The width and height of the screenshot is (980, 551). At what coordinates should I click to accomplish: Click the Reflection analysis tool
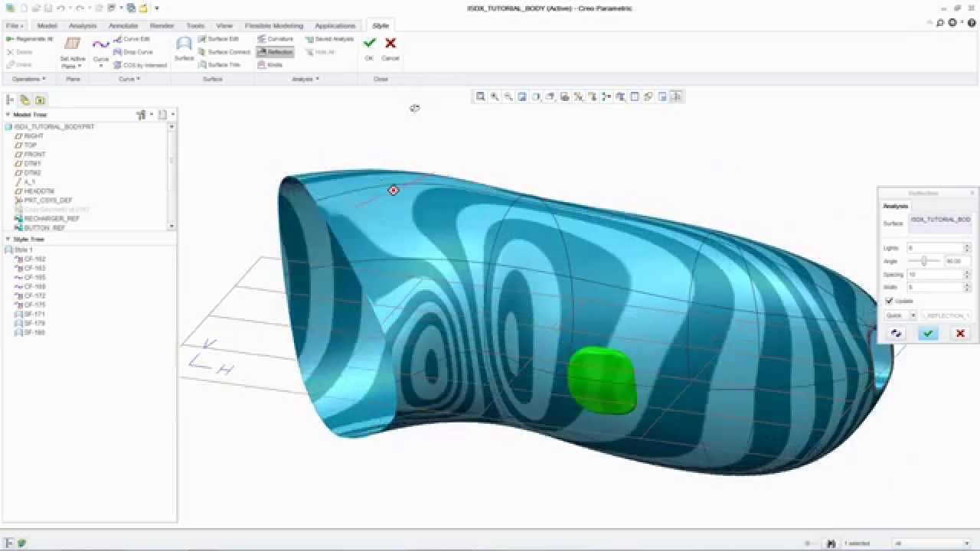[x=275, y=52]
